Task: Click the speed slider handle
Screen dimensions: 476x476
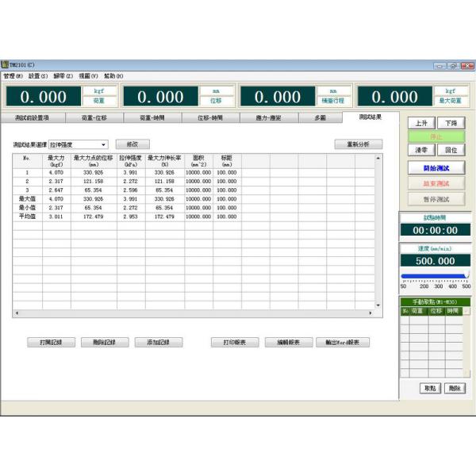Action: tap(467, 275)
